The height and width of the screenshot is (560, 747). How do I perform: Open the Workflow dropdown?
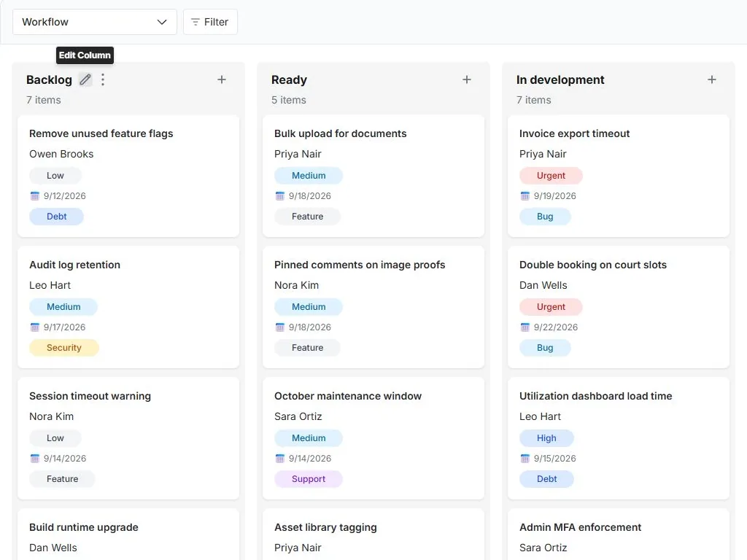click(x=95, y=22)
